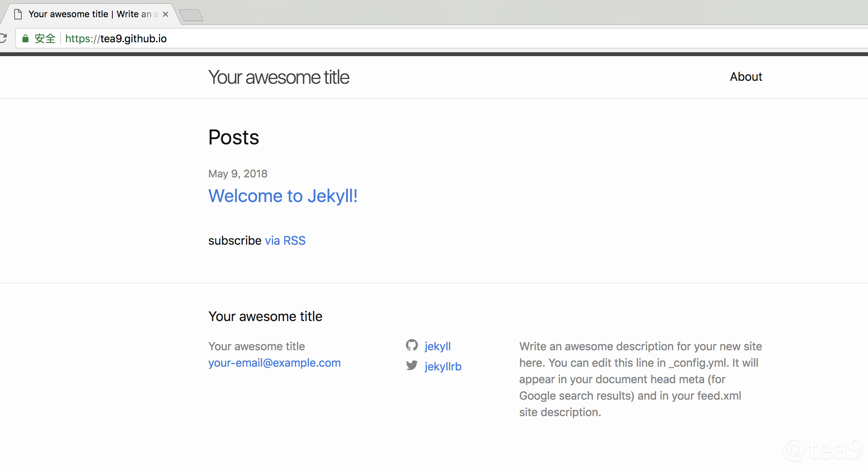Open the 'Welcome to Jekyll!' post
868x470 pixels.
click(283, 196)
